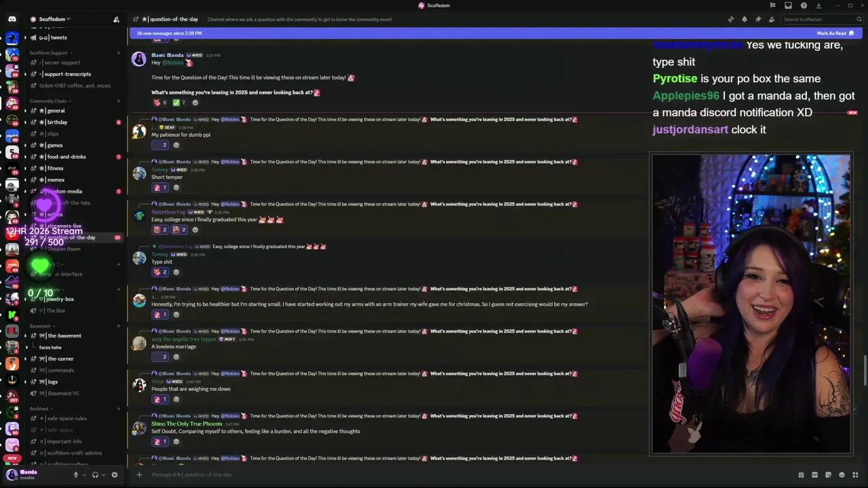Screen dimensions: 868x488
Task: Click Mark As Read button
Action: [835, 33]
